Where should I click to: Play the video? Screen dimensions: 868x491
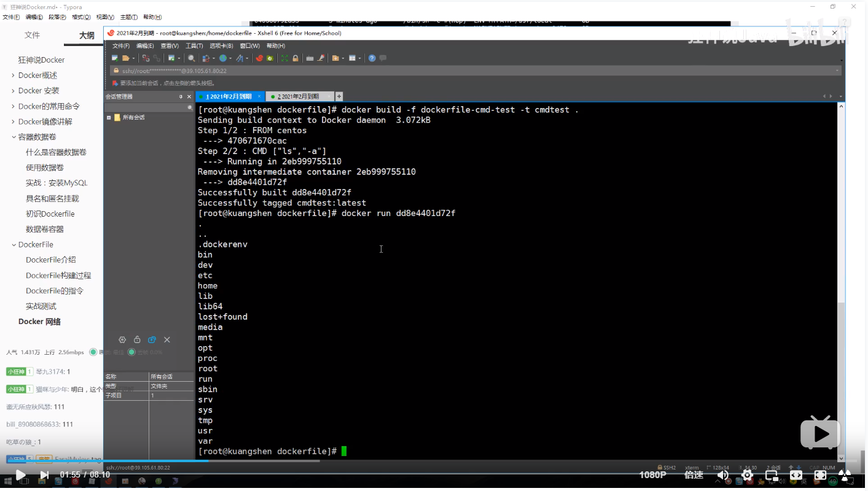(20, 475)
